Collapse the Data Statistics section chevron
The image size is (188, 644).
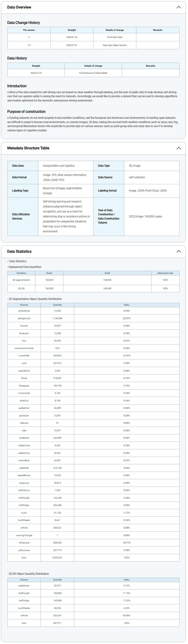point(179,252)
